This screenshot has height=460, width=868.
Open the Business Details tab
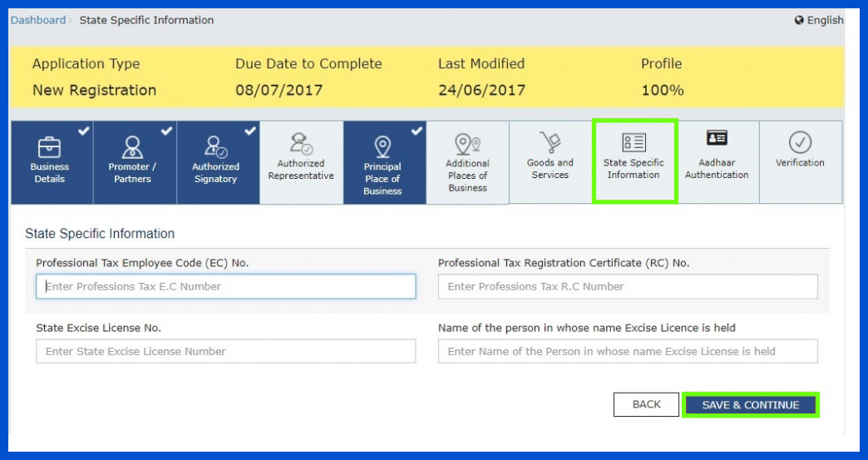tap(52, 163)
